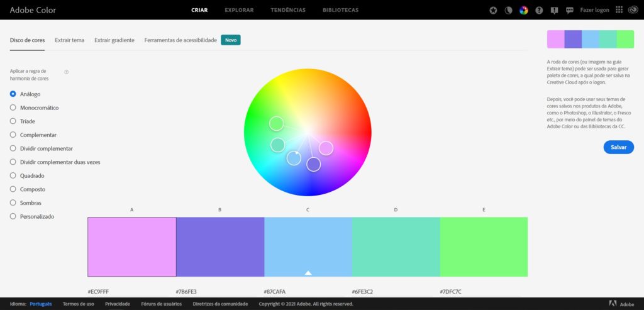
Task: Click the purple handle on color wheel
Action: [314, 164]
